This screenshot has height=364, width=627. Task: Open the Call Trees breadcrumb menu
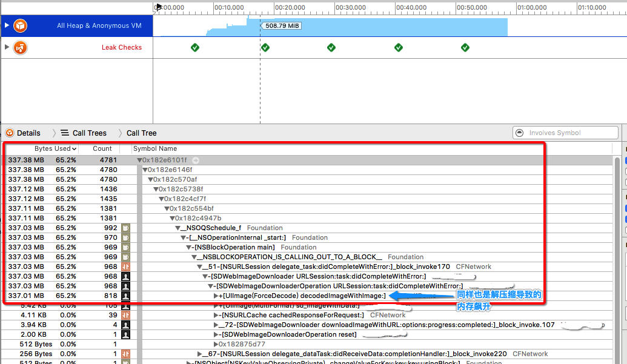tap(89, 133)
